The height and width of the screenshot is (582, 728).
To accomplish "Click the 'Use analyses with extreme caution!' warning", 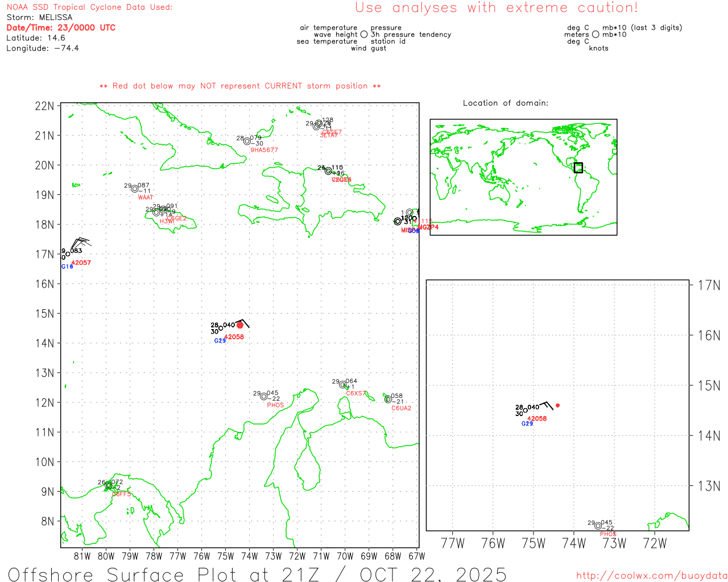I will (497, 8).
